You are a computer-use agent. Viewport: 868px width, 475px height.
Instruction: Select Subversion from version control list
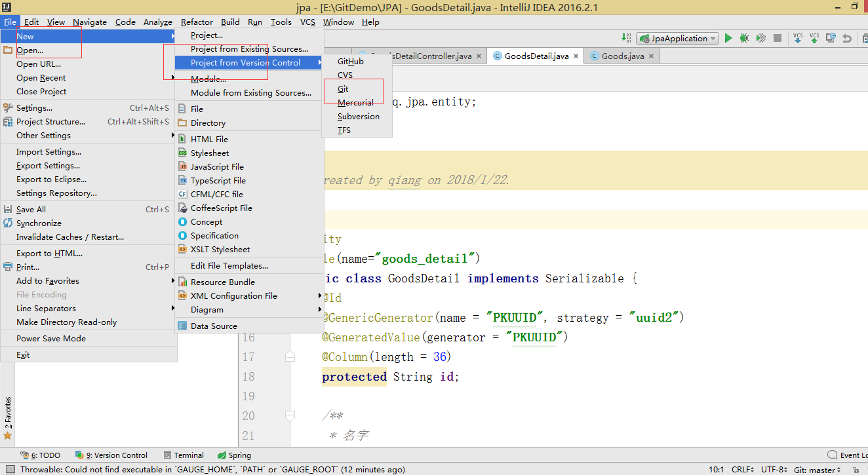coord(358,117)
